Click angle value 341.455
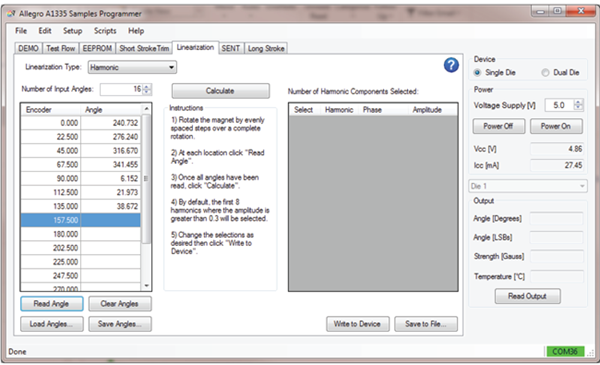 [x=111, y=165]
